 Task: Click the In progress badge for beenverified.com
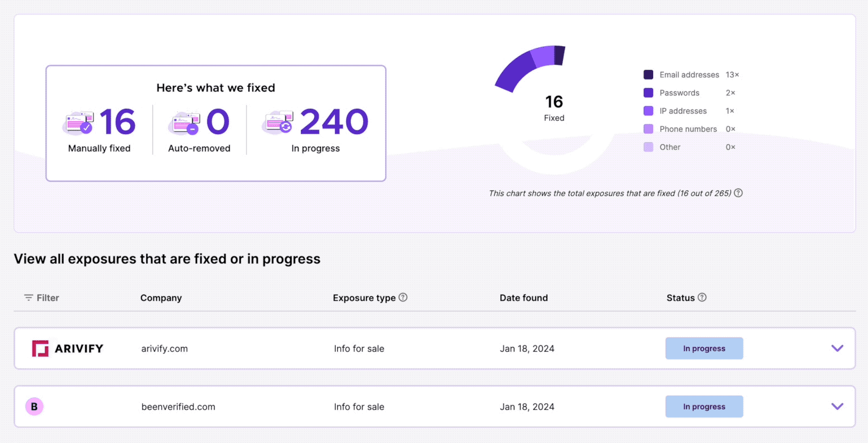coord(704,406)
